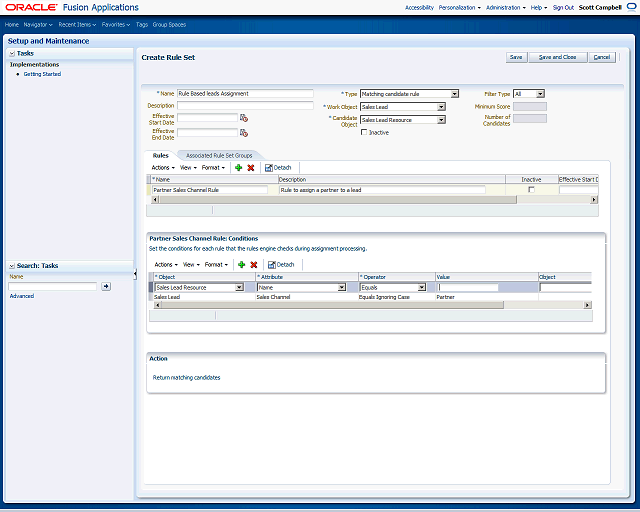The image size is (640, 512).
Task: Open the Personalization menu
Action: (x=460, y=7)
